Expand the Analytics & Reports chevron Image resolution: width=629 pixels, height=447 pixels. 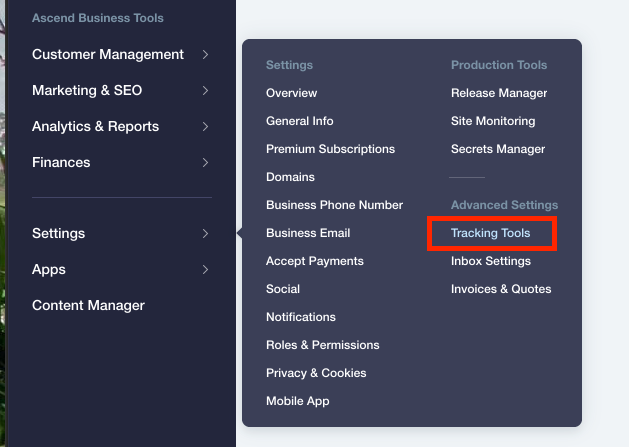[205, 127]
